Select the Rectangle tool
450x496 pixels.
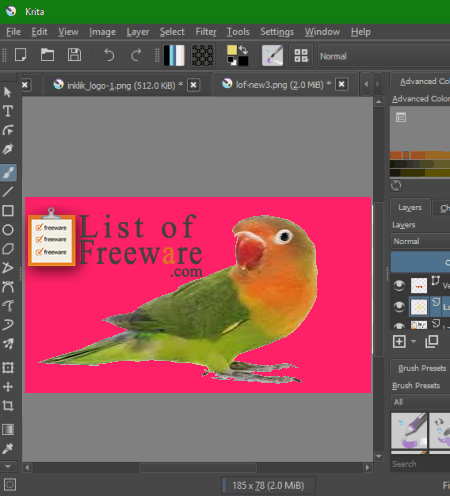(8, 211)
